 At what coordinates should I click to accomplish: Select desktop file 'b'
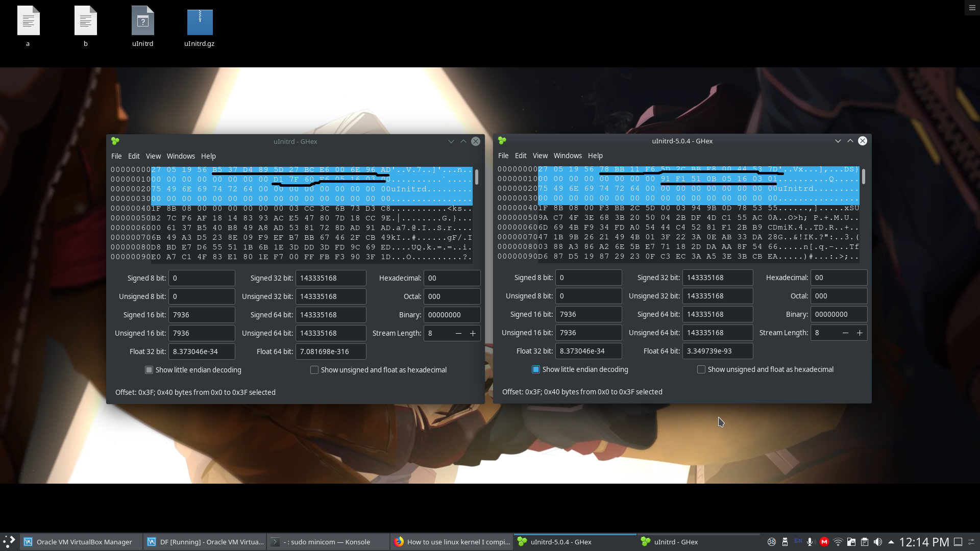pos(86,27)
